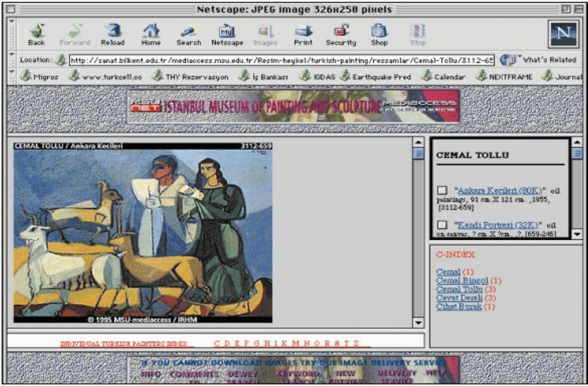Click image frame scrollbar thumb
588x386 pixels.
pos(418,153)
